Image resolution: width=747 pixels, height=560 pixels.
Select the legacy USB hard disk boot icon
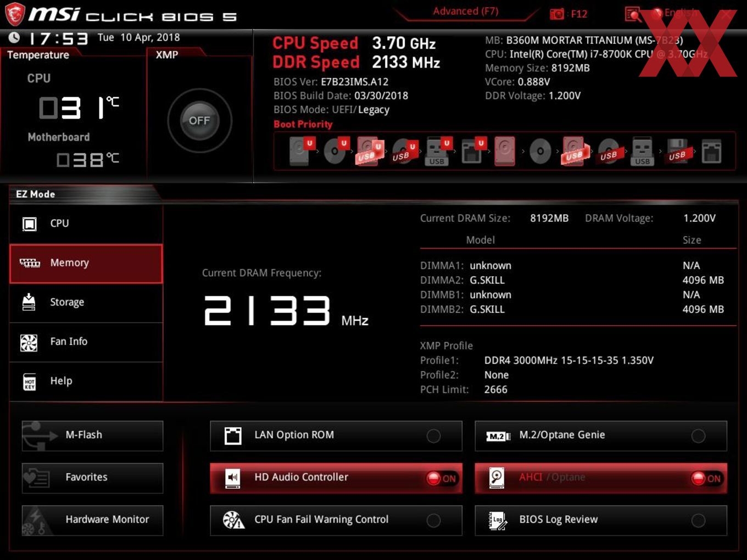tap(574, 151)
